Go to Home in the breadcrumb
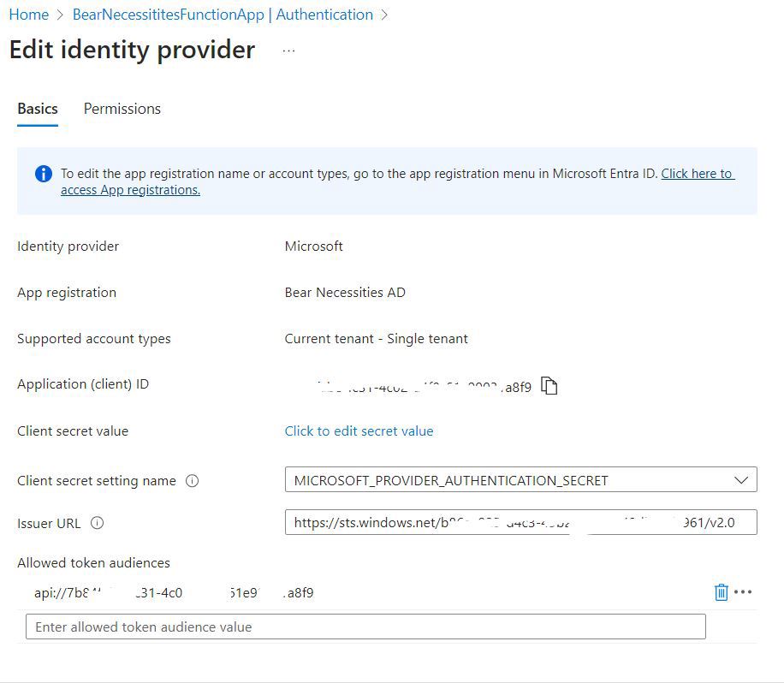The image size is (784, 683). point(29,15)
